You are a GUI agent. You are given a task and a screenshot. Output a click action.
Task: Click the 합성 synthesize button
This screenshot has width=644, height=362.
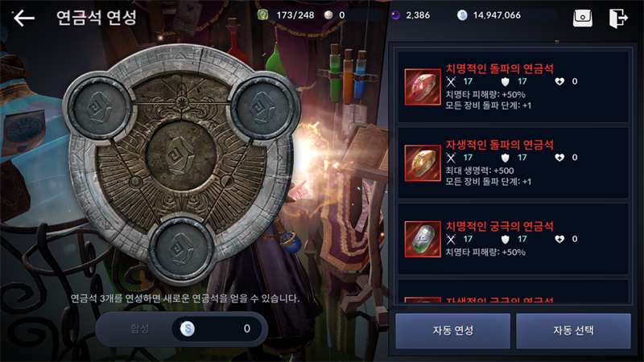point(139,328)
